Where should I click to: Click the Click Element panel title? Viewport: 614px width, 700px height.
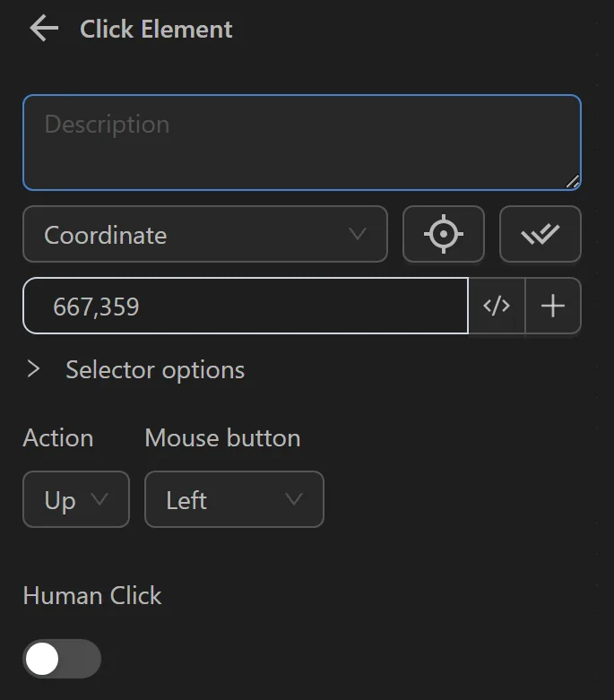156,29
